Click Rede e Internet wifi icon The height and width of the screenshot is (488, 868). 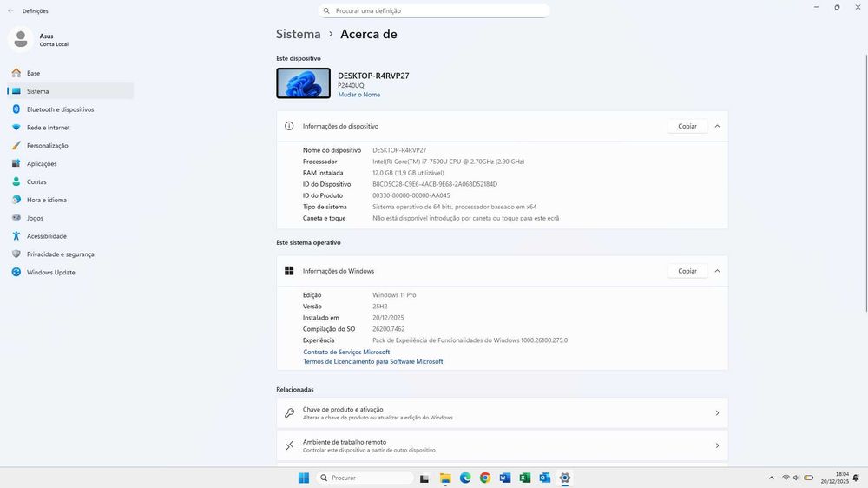(x=16, y=128)
